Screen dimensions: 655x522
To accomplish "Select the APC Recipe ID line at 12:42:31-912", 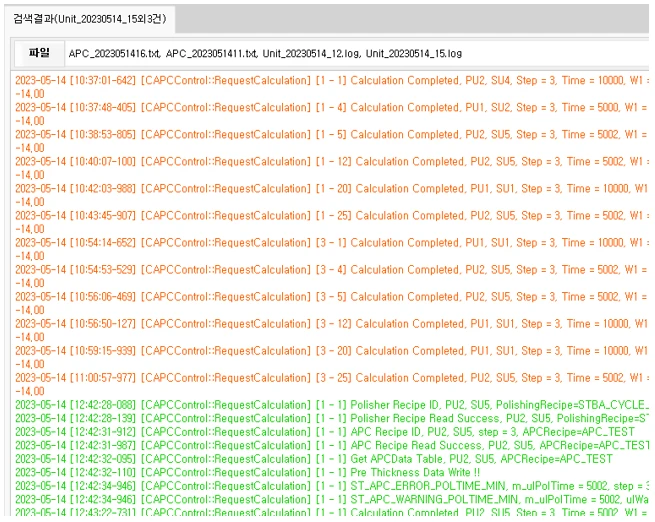I will 325,432.
